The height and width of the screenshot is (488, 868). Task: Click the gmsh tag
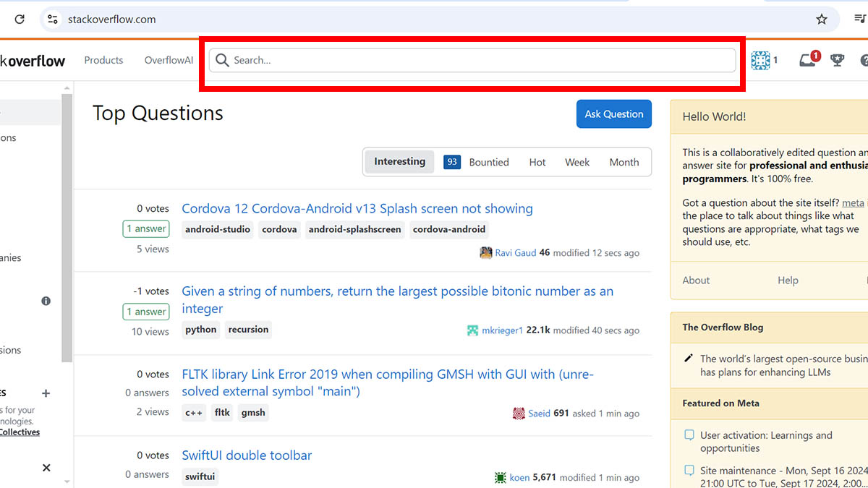click(x=253, y=413)
